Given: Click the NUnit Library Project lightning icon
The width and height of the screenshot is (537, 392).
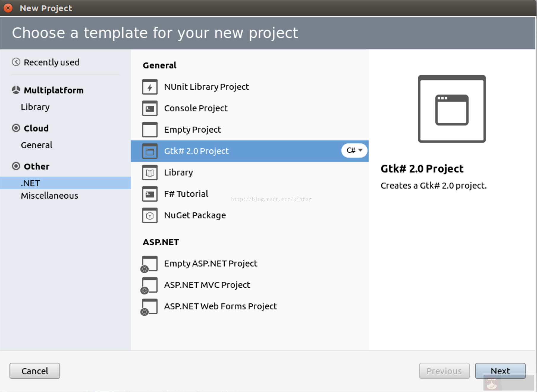Looking at the screenshot, I should pyautogui.click(x=150, y=87).
